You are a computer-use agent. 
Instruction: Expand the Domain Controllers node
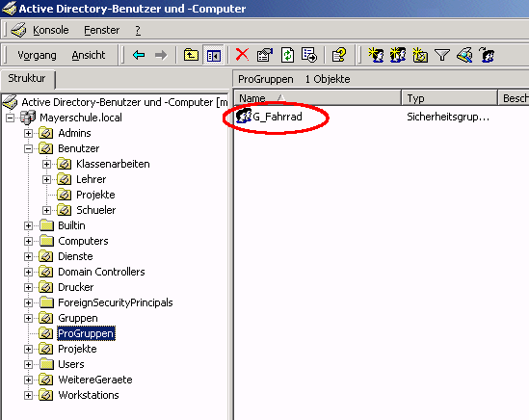(28, 272)
